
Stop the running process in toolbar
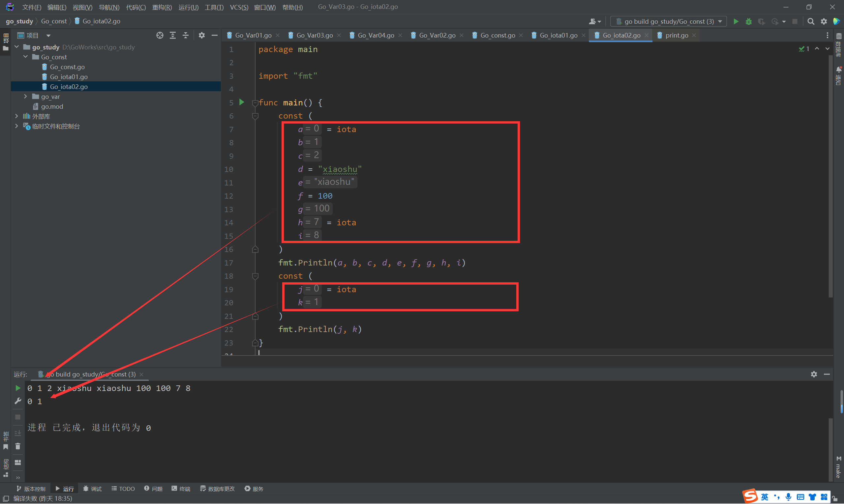click(795, 21)
